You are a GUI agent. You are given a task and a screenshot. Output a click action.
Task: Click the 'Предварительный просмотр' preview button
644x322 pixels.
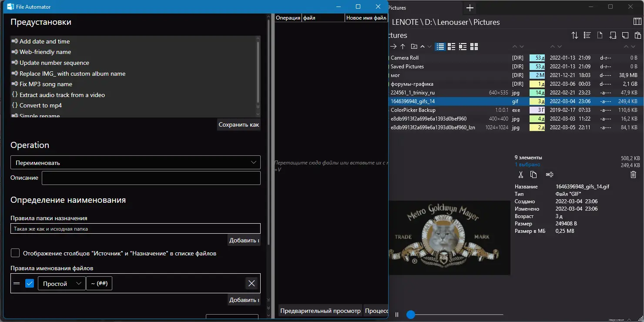[x=320, y=311]
